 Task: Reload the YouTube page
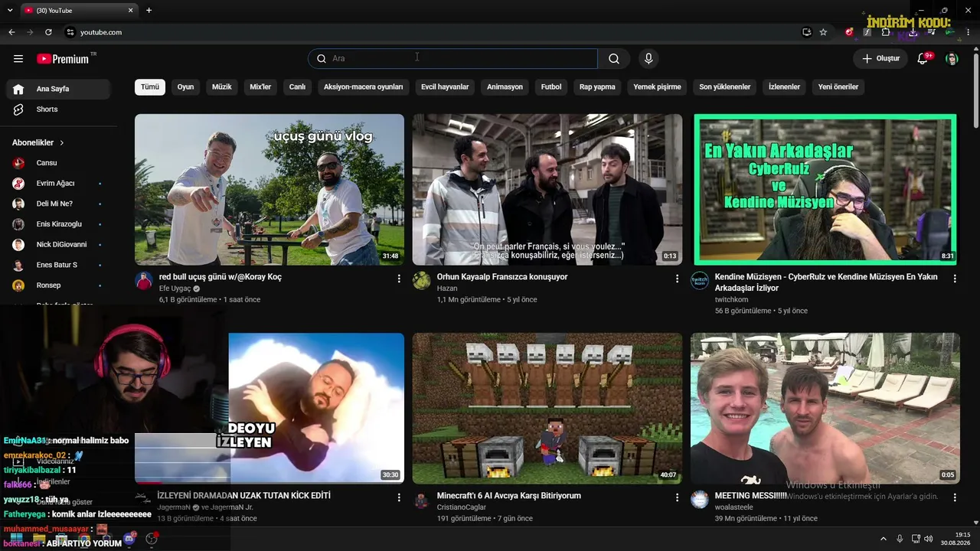pyautogui.click(x=48, y=32)
